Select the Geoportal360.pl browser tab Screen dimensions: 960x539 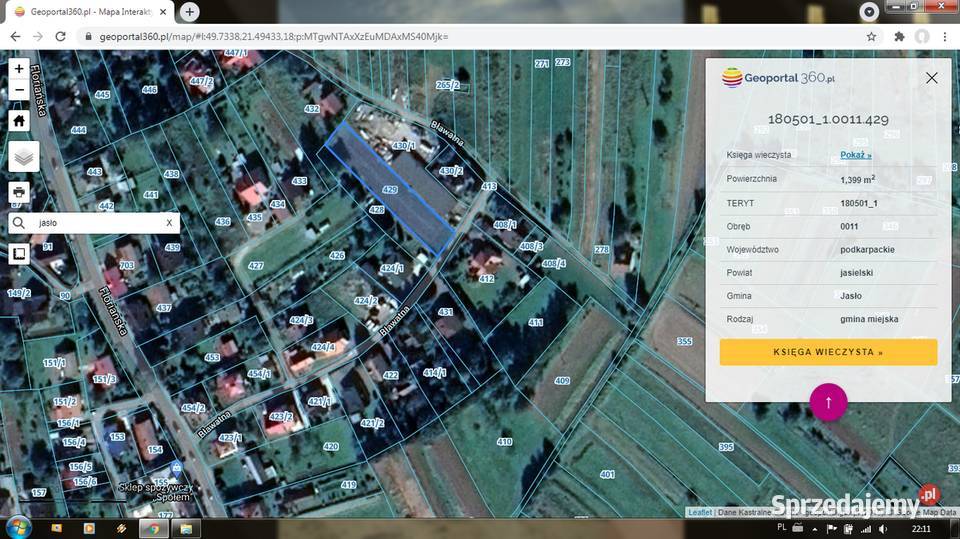90,12
